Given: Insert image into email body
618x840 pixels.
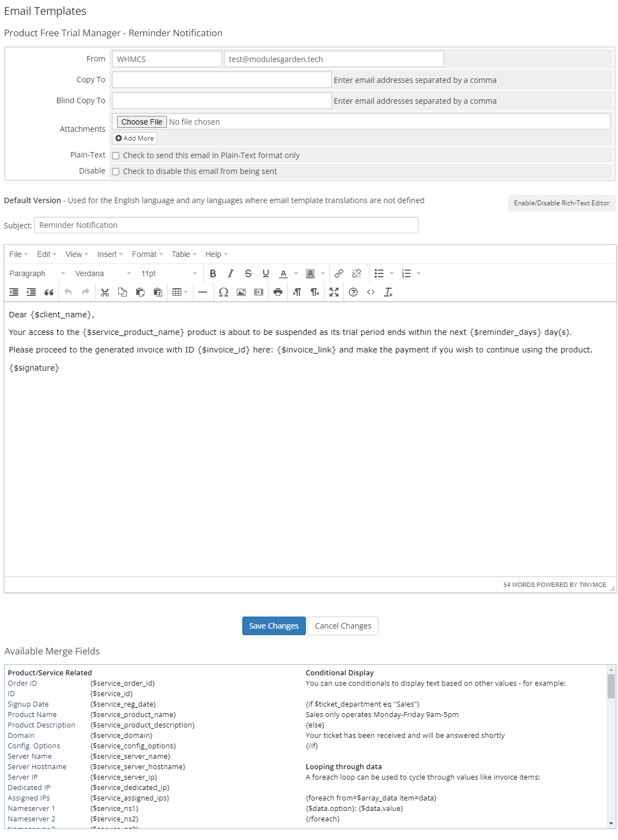Looking at the screenshot, I should [241, 292].
